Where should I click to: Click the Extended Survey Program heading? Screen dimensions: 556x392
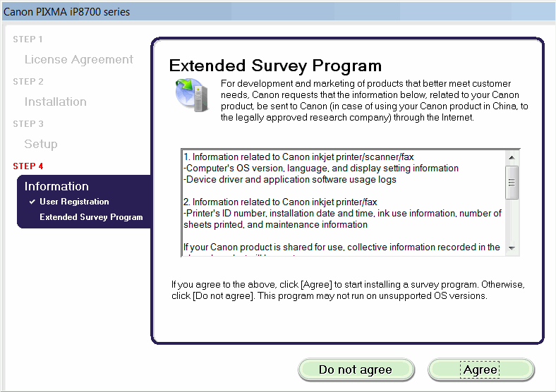point(275,66)
